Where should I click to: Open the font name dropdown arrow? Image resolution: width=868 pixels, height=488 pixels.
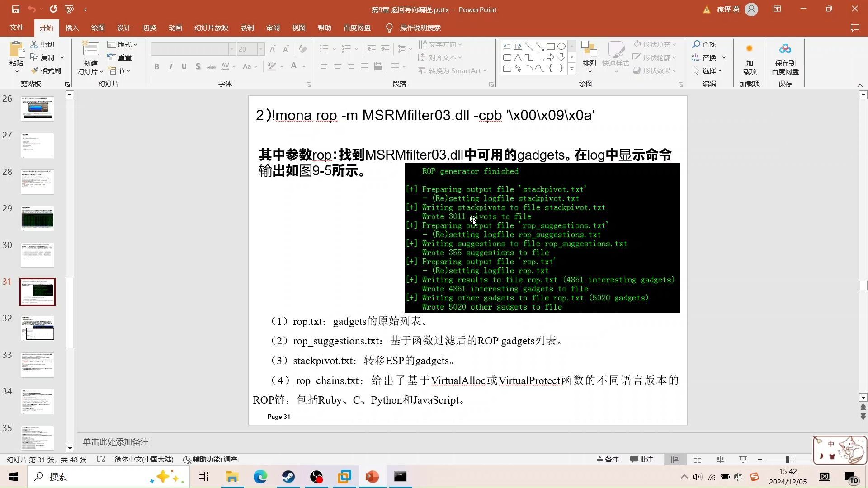[x=231, y=49]
